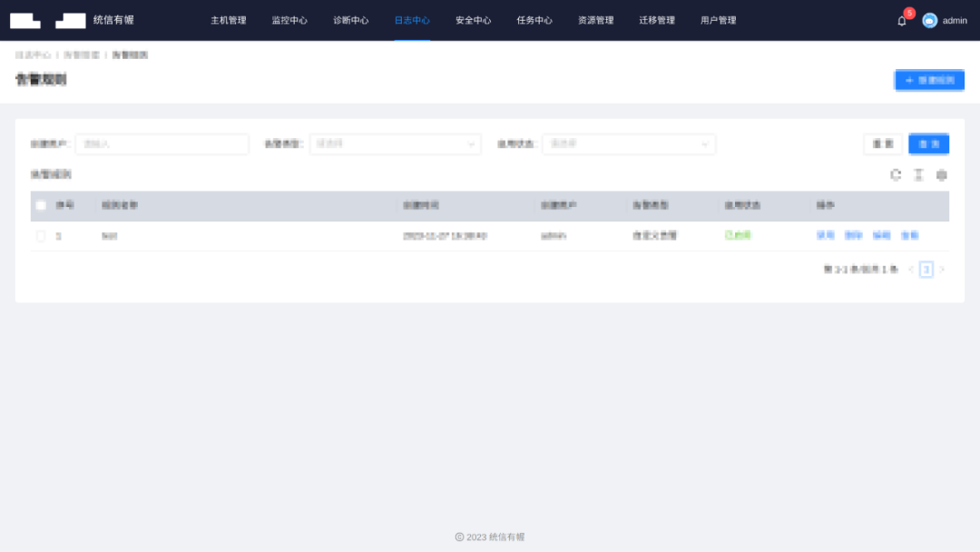Click the white reset filter button

(x=883, y=143)
